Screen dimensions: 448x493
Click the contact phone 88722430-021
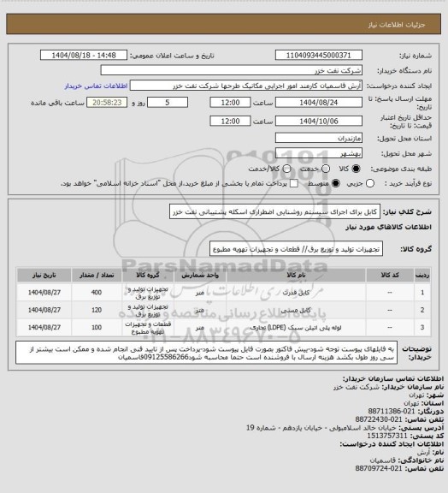pyautogui.click(x=379, y=419)
